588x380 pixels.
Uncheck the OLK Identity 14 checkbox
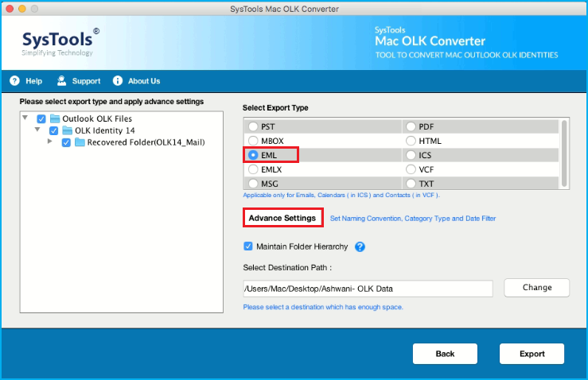pos(53,131)
